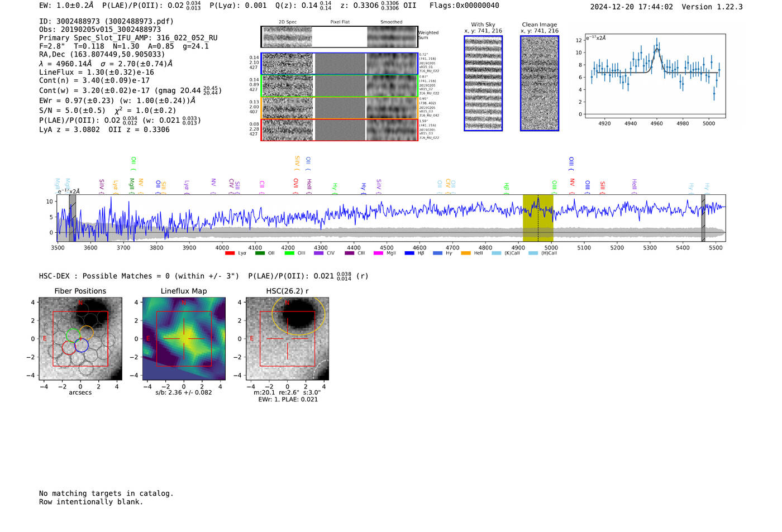Click the red crosshair center in Lineflux Map
This screenshot has height=532, width=782.
point(184,338)
